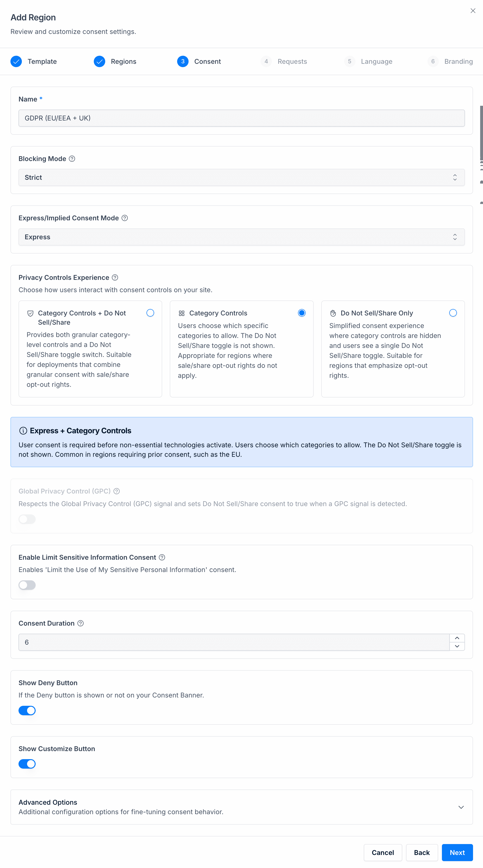This screenshot has height=868, width=483.
Task: Click Limit Sensitive Information help icon
Action: (x=162, y=557)
